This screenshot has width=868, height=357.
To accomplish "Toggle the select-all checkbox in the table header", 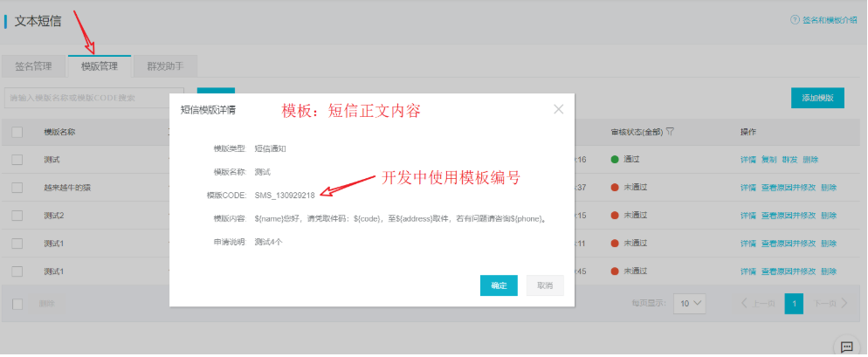I will tap(17, 132).
